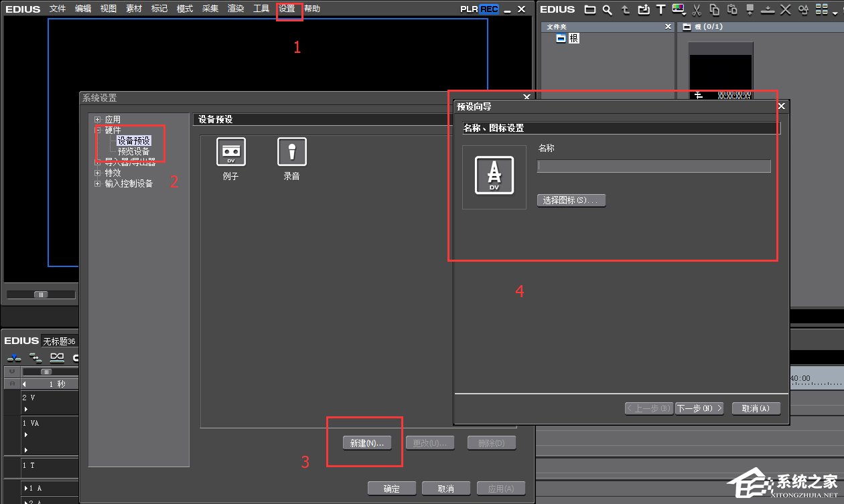Collapse the 硬件 tree node
Image resolution: width=844 pixels, height=504 pixels.
click(98, 131)
